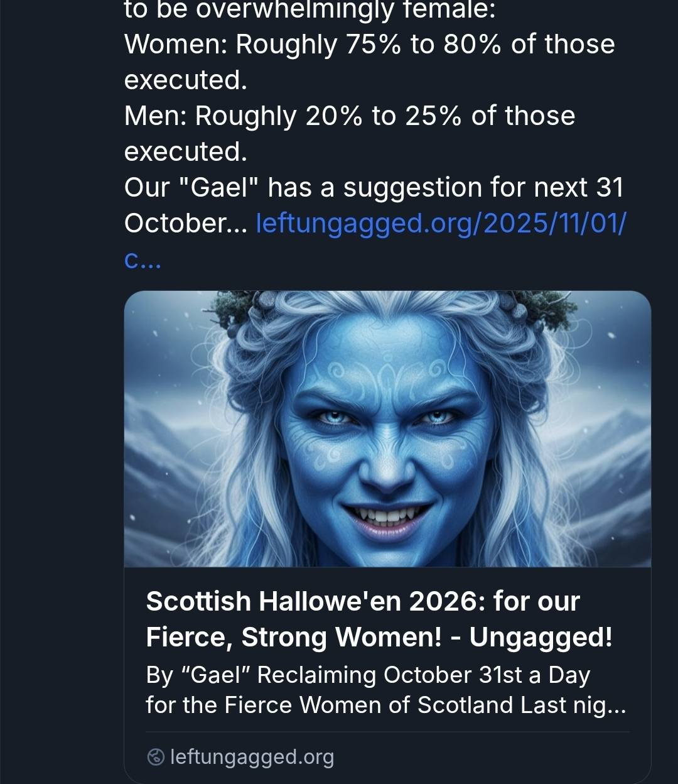The height and width of the screenshot is (784, 678).
Task: Tap the "Our "Gael" has a suggestion" sentence
Action: (373, 187)
